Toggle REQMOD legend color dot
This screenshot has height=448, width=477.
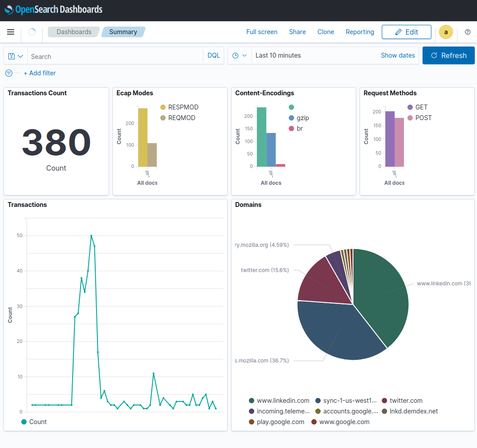point(163,118)
